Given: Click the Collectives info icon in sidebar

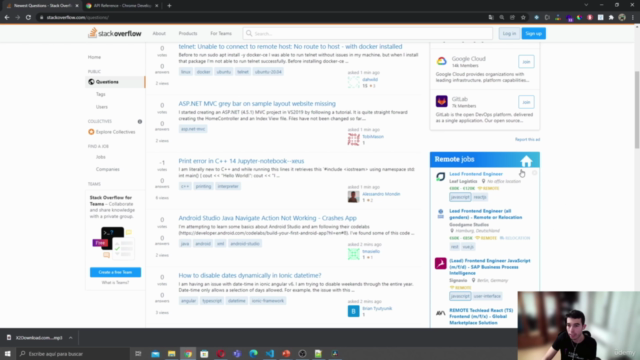Looking at the screenshot, I should coord(140,122).
